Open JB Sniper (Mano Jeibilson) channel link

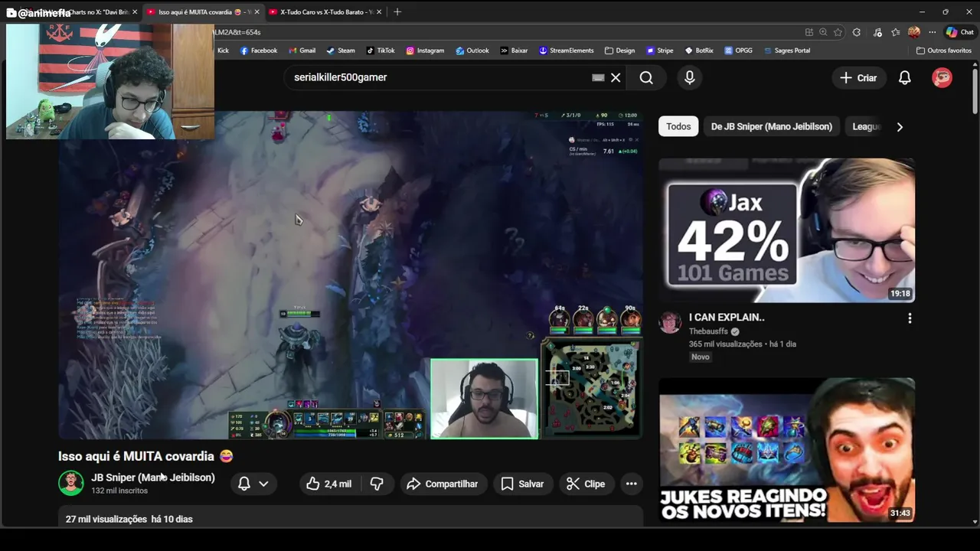[x=153, y=478]
